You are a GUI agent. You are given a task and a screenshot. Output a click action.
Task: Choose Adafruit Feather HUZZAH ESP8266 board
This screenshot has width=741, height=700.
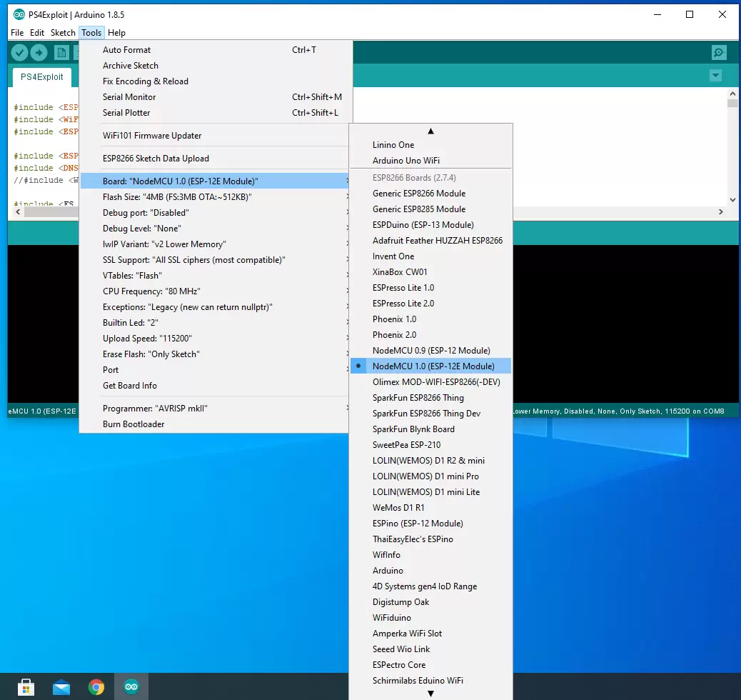coord(430,240)
